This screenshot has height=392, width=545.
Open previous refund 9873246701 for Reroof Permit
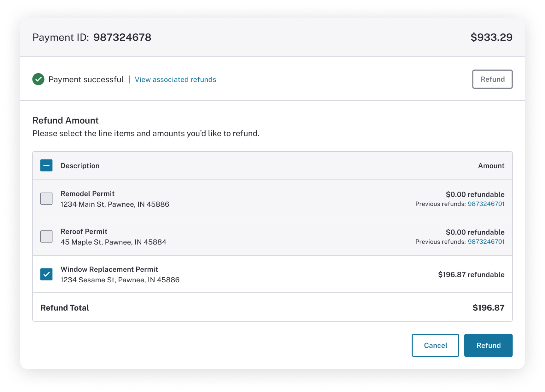486,242
